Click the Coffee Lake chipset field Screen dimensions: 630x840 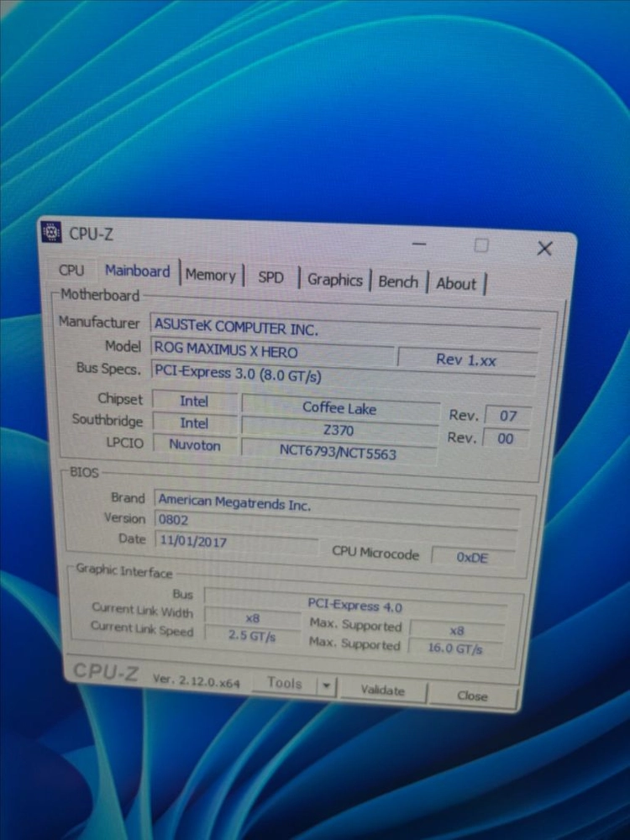point(339,408)
